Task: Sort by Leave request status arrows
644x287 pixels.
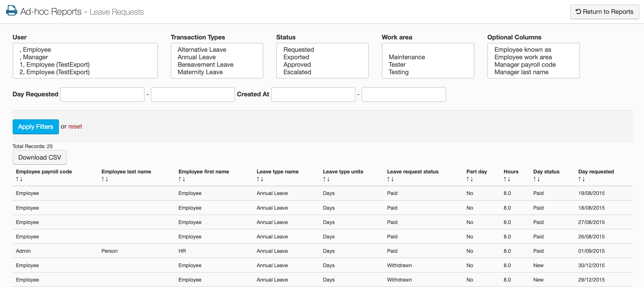Action: [x=390, y=179]
